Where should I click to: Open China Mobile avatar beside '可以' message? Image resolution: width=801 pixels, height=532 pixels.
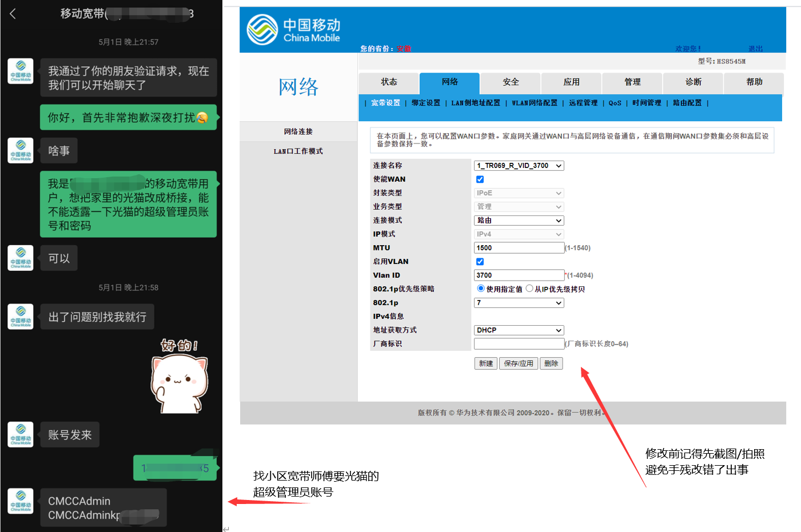pyautogui.click(x=21, y=258)
